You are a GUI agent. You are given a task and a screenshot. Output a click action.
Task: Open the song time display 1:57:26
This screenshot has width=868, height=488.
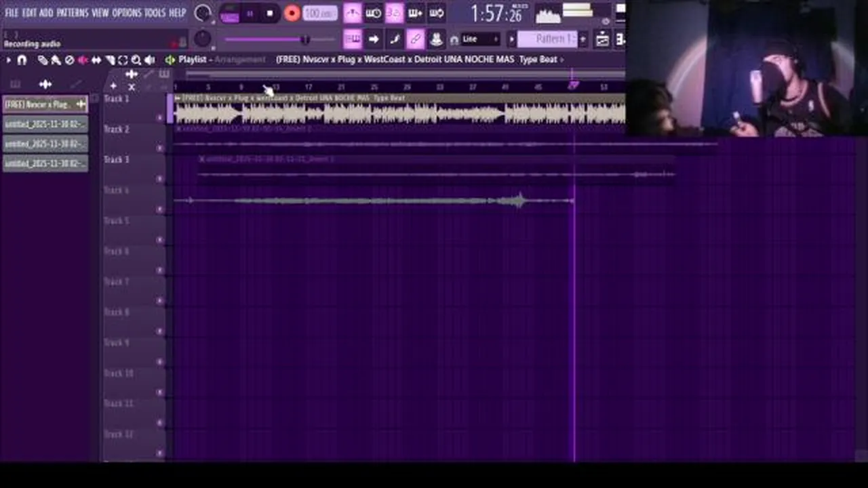498,14
